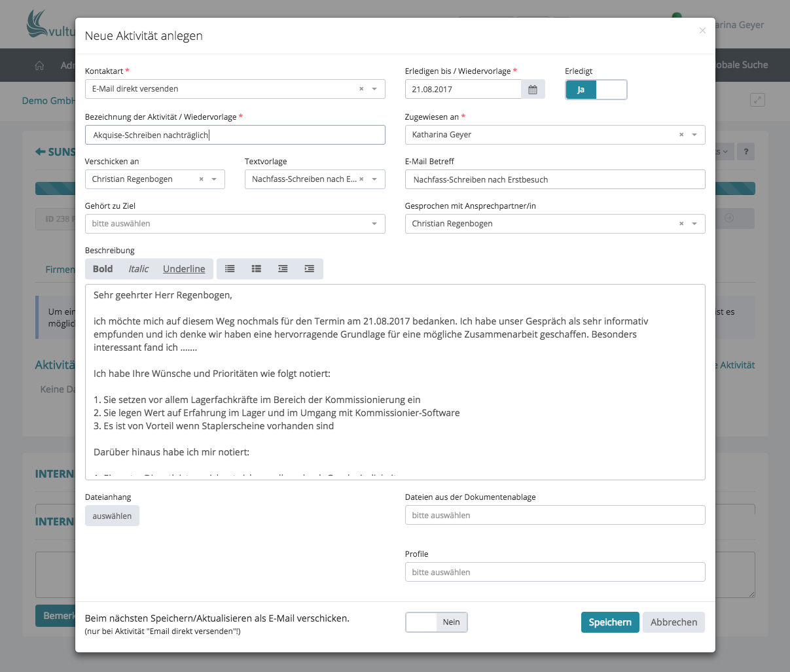
Task: Enable sending as E-Mail on next save
Action: [437, 622]
